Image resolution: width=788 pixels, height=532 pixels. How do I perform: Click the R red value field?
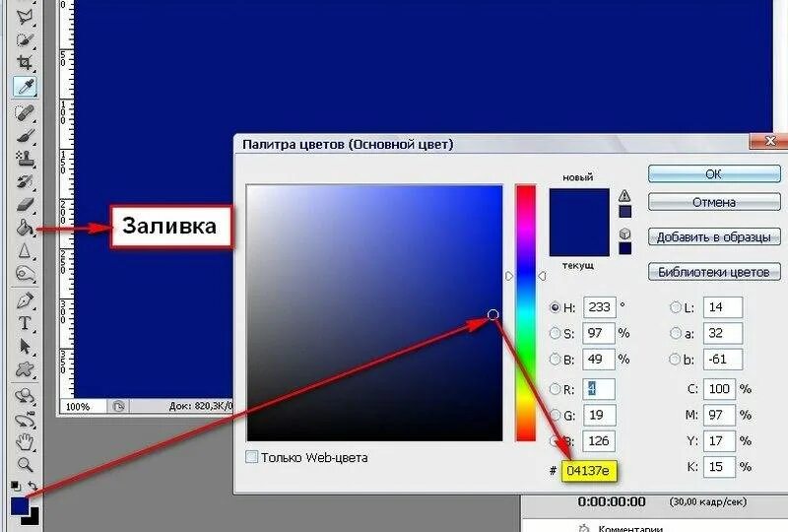click(599, 389)
